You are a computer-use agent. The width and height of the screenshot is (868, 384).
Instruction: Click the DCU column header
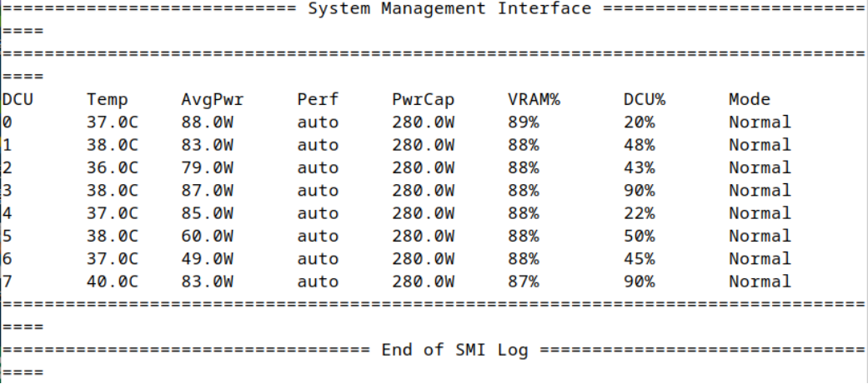pos(18,100)
